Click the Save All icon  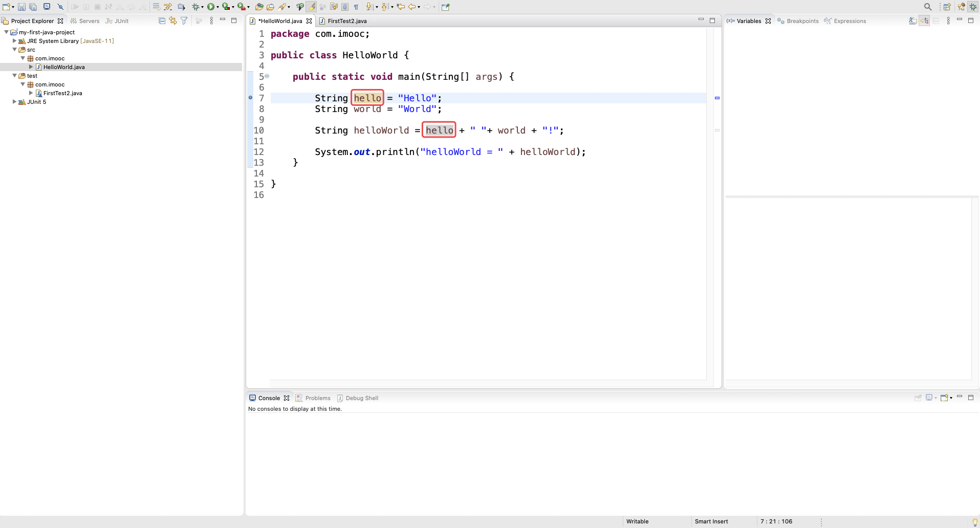tap(33, 7)
